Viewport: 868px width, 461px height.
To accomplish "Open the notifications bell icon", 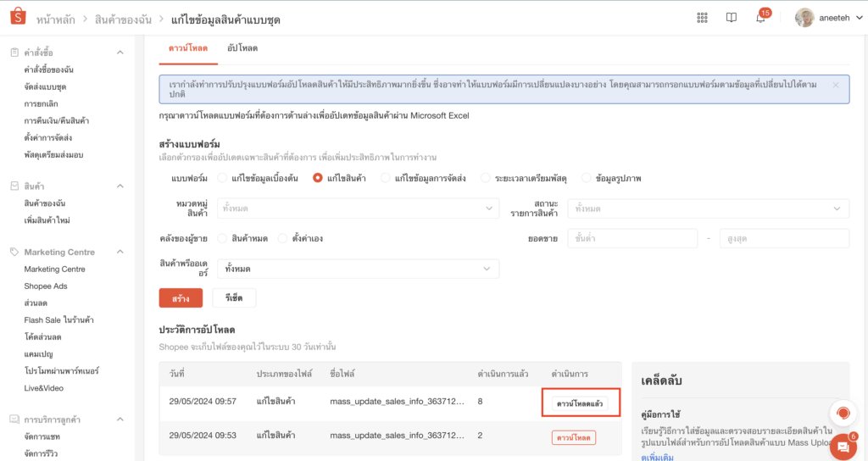I will (x=760, y=19).
